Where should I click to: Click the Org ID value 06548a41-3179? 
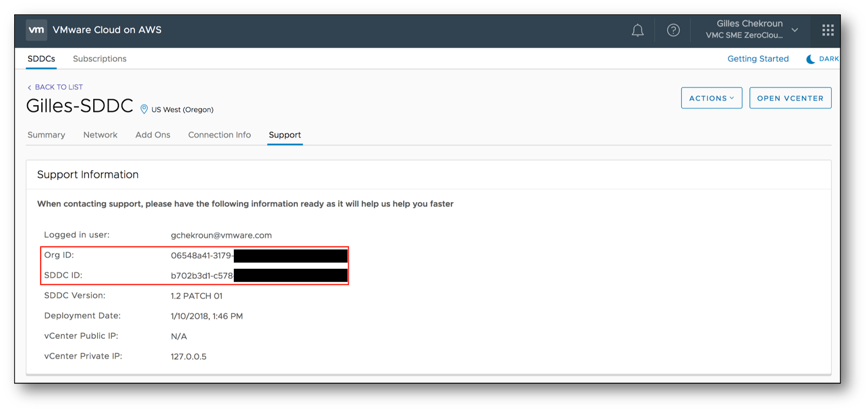[202, 256]
